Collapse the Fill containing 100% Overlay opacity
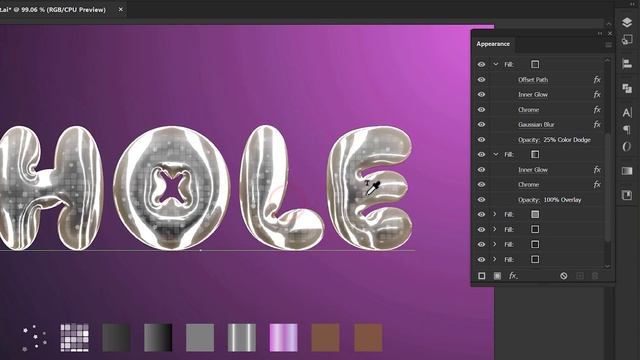 [x=496, y=154]
